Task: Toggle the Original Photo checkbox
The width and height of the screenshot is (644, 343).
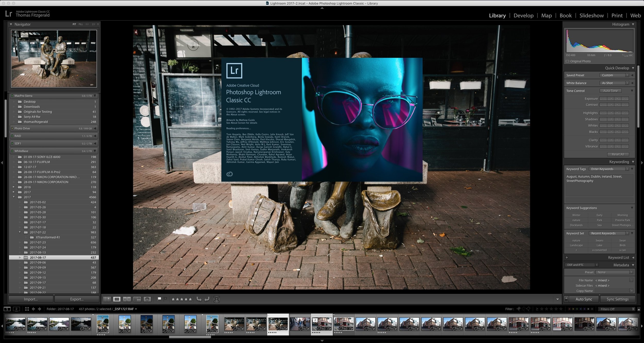Action: coord(567,61)
